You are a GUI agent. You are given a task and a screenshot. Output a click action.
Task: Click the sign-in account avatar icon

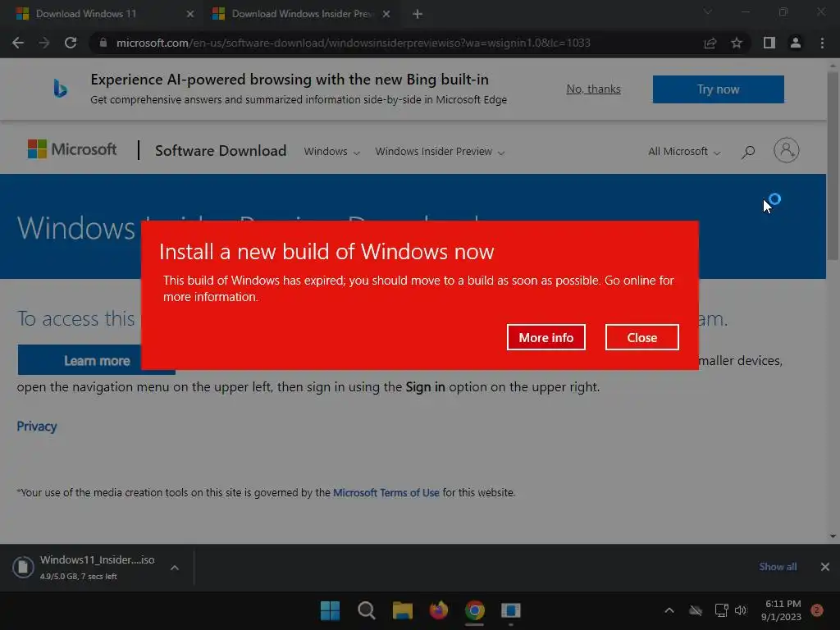[x=787, y=151]
